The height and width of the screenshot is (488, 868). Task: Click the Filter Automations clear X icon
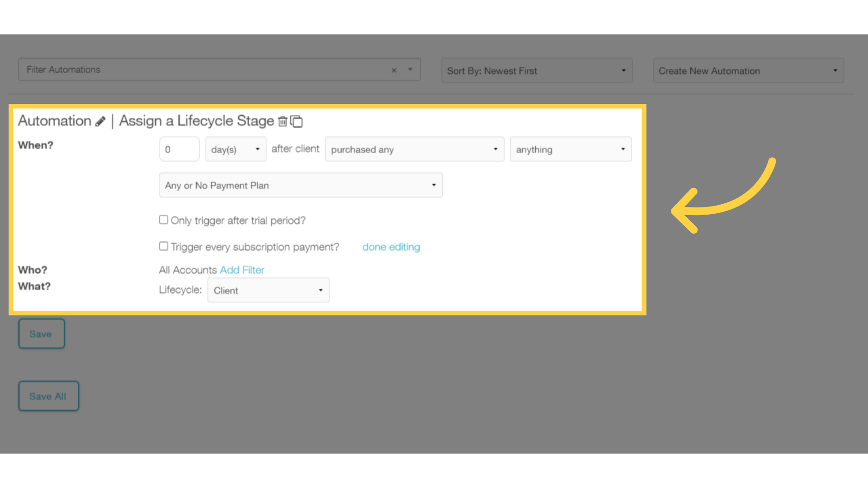coord(394,70)
